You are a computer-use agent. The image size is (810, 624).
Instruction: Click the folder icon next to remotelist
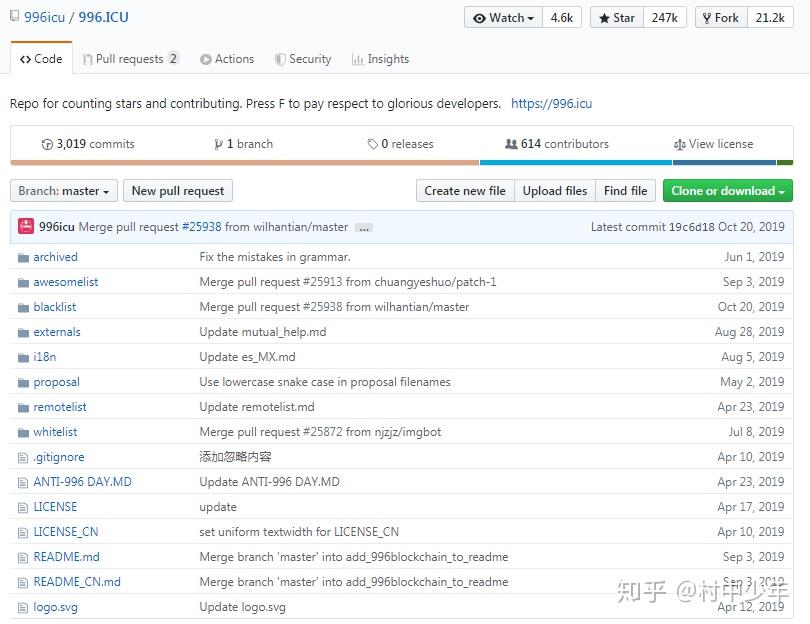(23, 408)
